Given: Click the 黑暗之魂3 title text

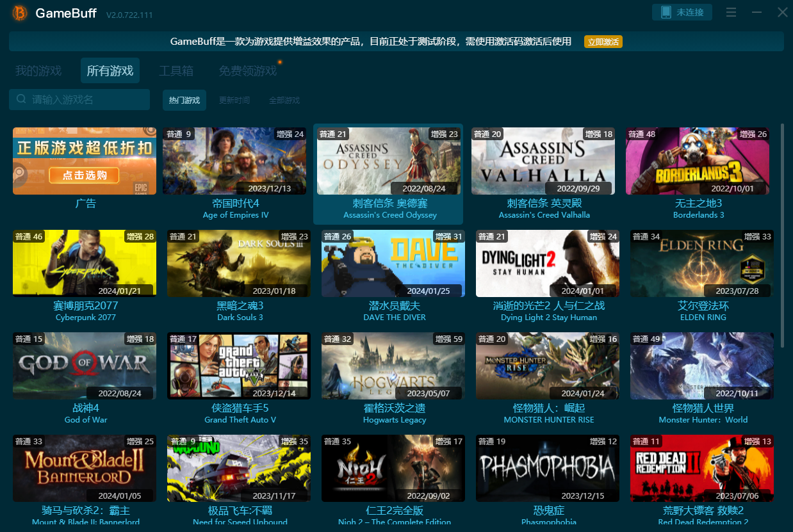Looking at the screenshot, I should pos(240,305).
